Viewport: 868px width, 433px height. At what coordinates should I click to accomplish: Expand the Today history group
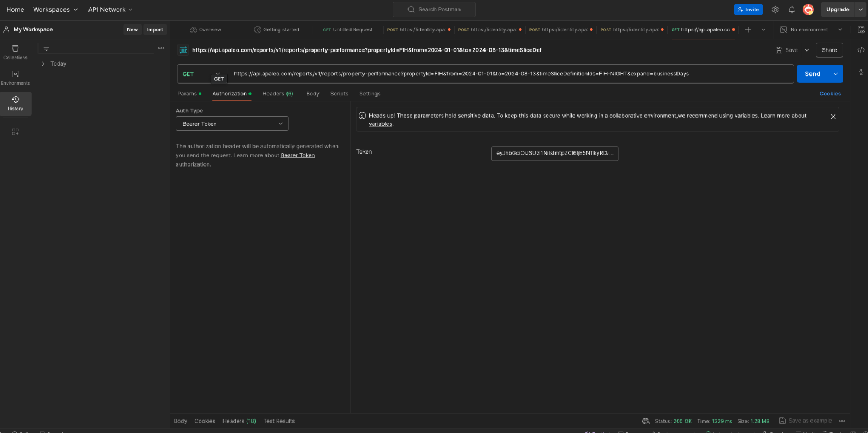point(43,64)
